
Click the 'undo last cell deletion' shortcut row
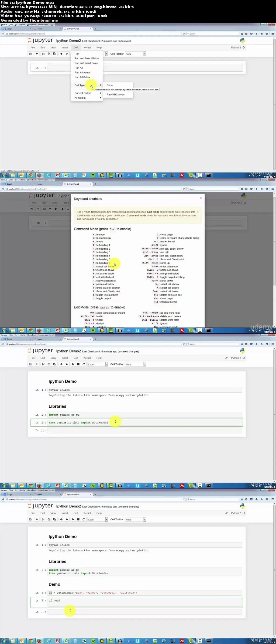click(107, 288)
